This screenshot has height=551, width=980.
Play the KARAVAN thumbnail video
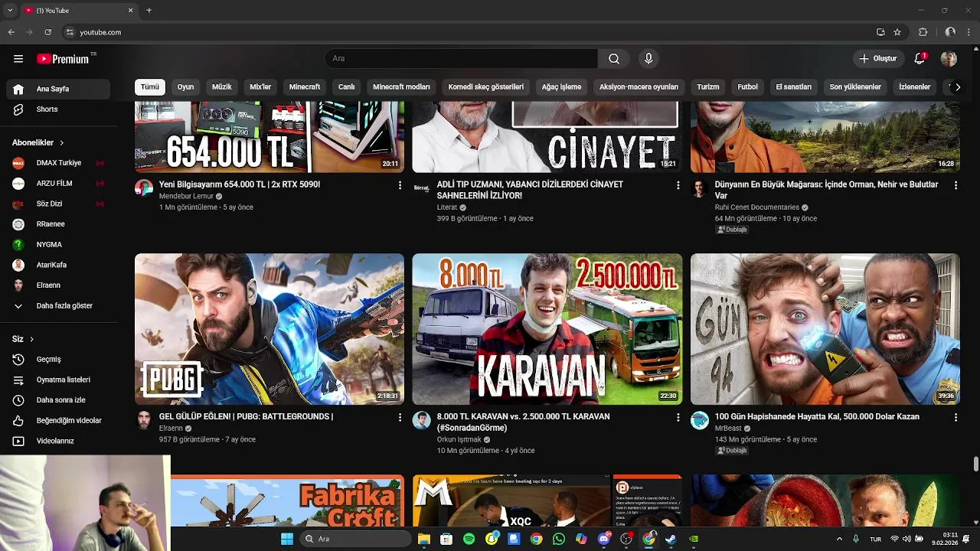[x=547, y=329]
